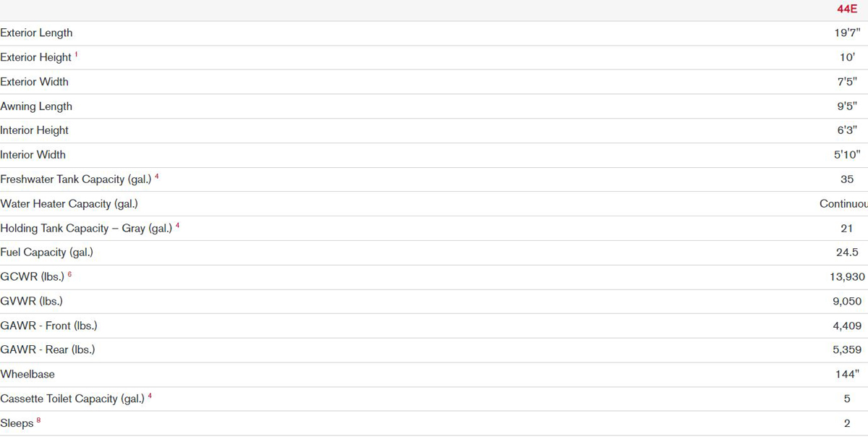Click the Exterior Width row label
The image size is (868, 437).
coord(34,82)
